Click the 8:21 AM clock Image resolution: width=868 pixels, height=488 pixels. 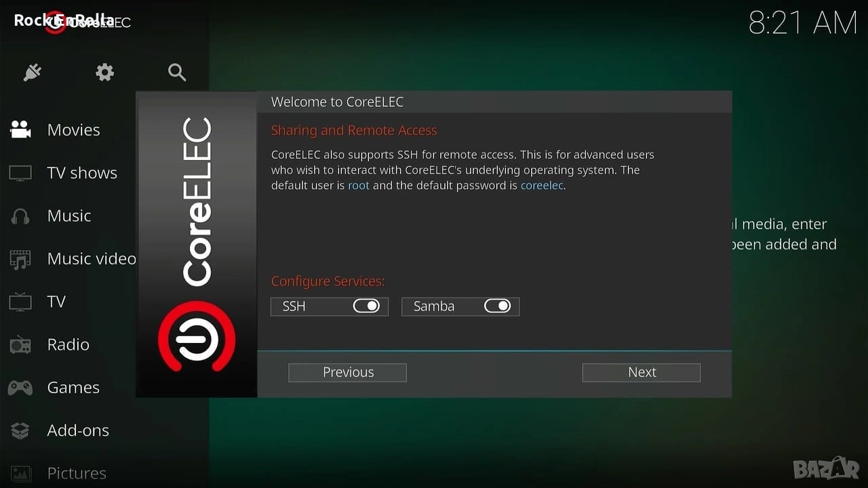click(803, 23)
